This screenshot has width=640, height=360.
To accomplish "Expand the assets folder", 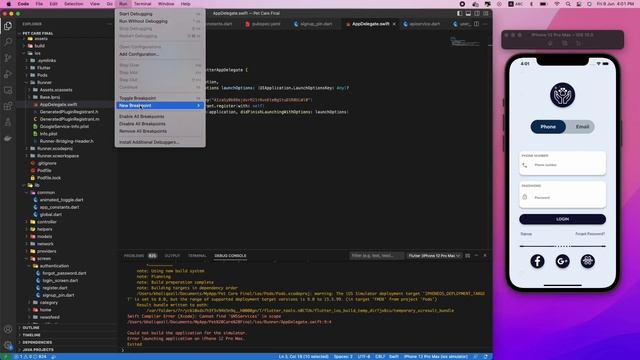I will click(x=41, y=39).
